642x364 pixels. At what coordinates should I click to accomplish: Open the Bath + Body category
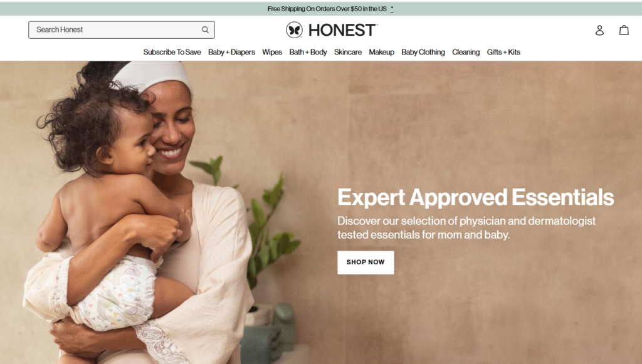[x=308, y=52]
